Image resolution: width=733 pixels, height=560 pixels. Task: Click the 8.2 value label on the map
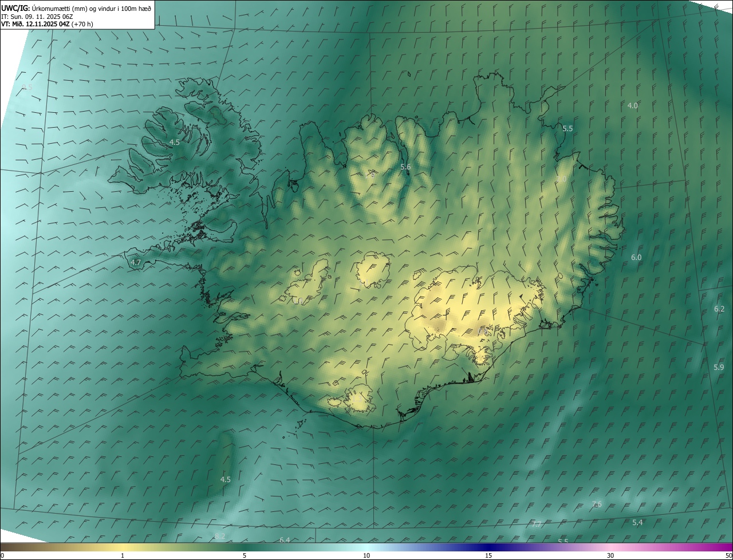220,536
